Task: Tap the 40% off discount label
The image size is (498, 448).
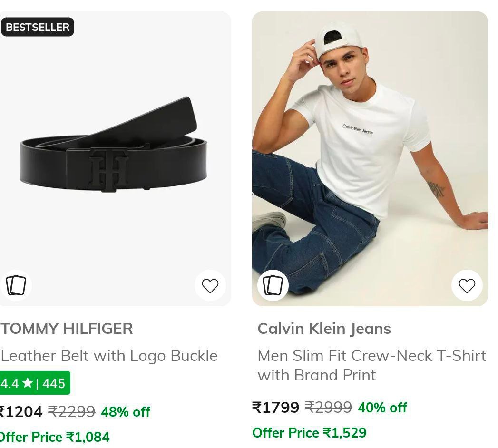Action: pos(382,408)
